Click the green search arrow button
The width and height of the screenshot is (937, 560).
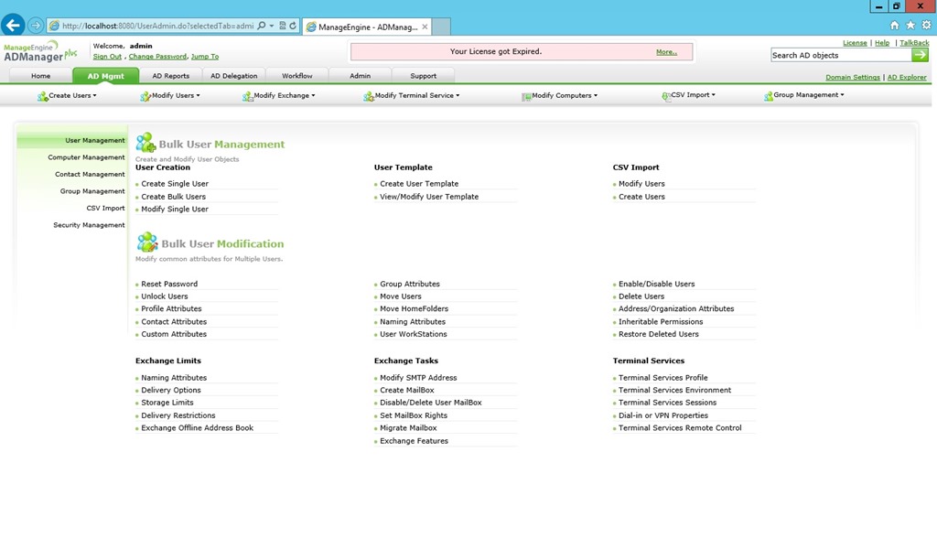[x=921, y=55]
